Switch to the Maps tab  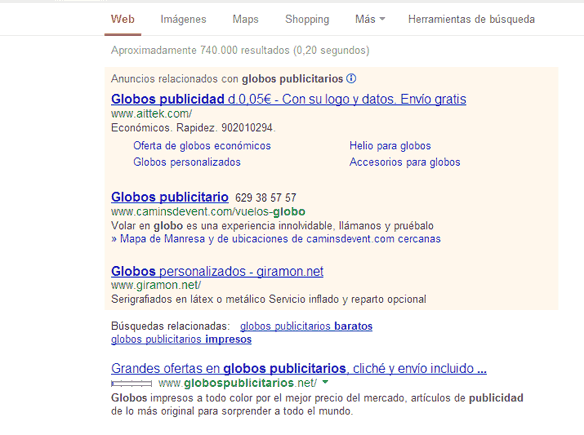coord(245,19)
